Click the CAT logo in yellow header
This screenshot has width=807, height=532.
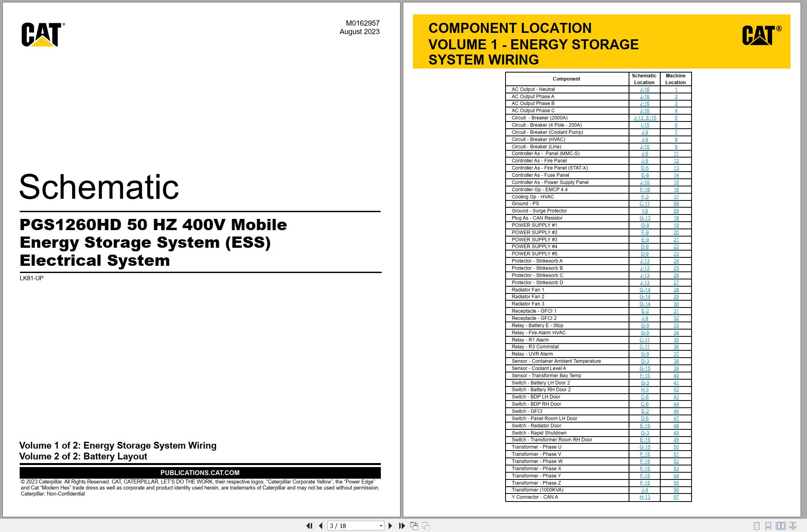(762, 35)
